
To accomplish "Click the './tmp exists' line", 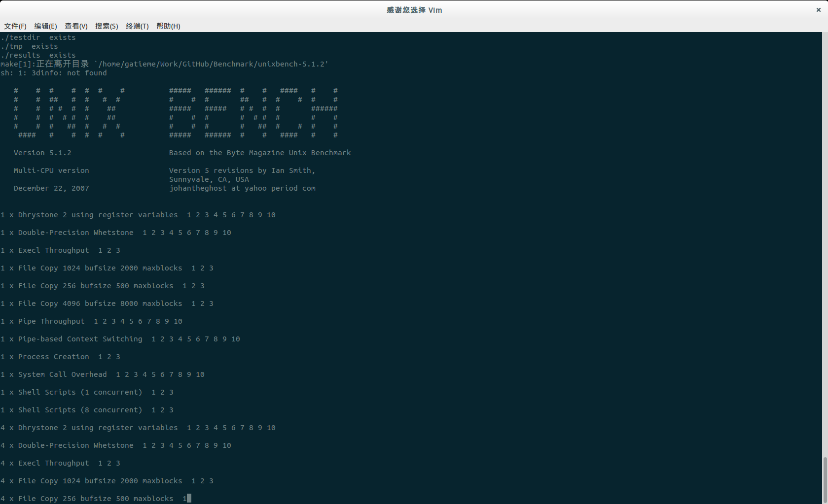I will 29,46.
